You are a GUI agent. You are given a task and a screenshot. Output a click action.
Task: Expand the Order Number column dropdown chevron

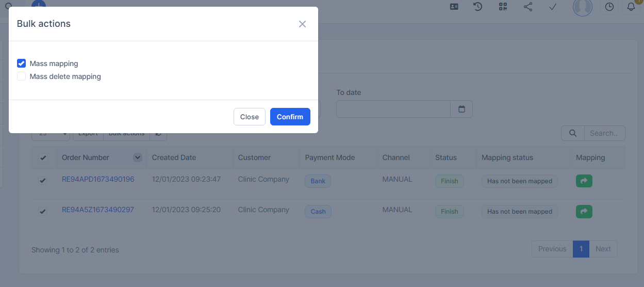(138, 157)
